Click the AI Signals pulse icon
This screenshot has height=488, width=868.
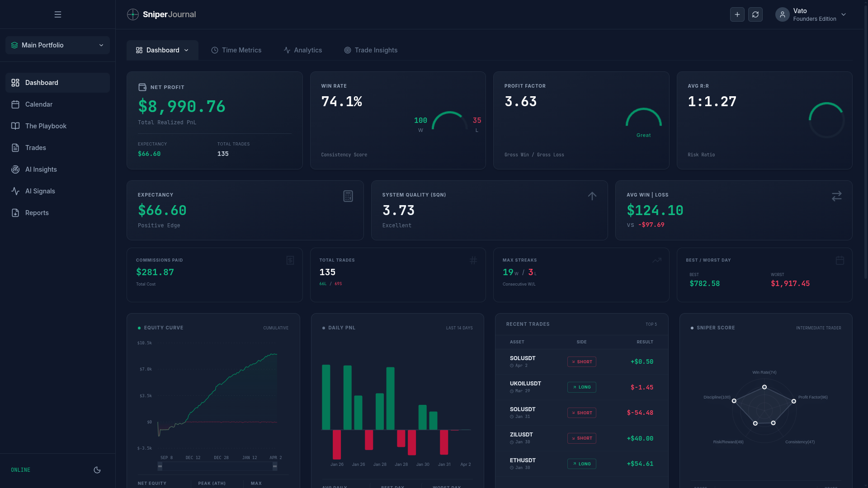[15, 191]
